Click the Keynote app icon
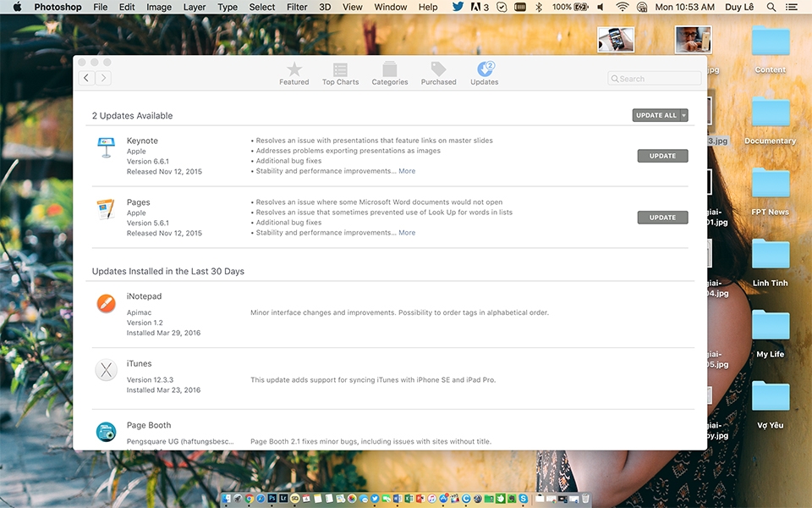Image resolution: width=812 pixels, height=508 pixels. pos(107,147)
